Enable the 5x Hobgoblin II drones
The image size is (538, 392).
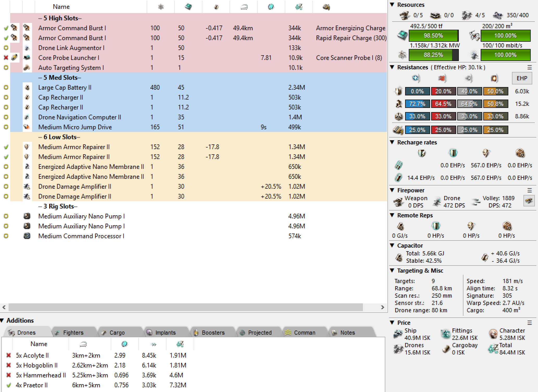pos(9,365)
